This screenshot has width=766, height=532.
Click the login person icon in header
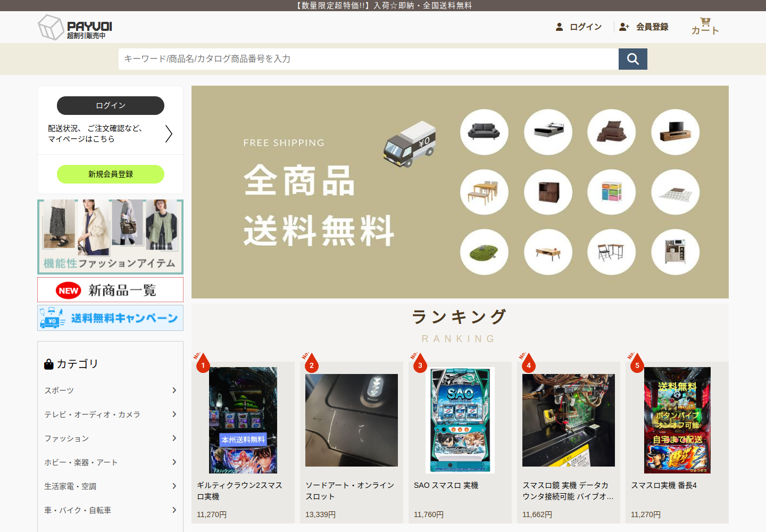559,27
